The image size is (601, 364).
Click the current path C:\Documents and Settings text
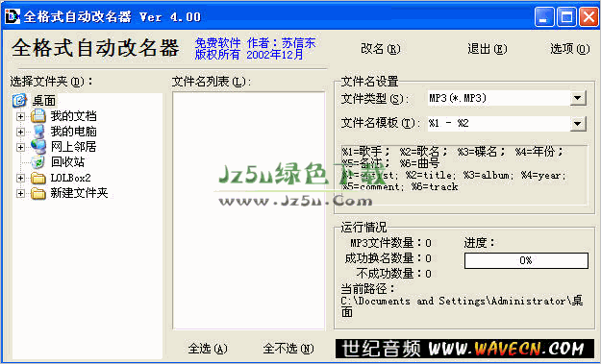coord(462,306)
